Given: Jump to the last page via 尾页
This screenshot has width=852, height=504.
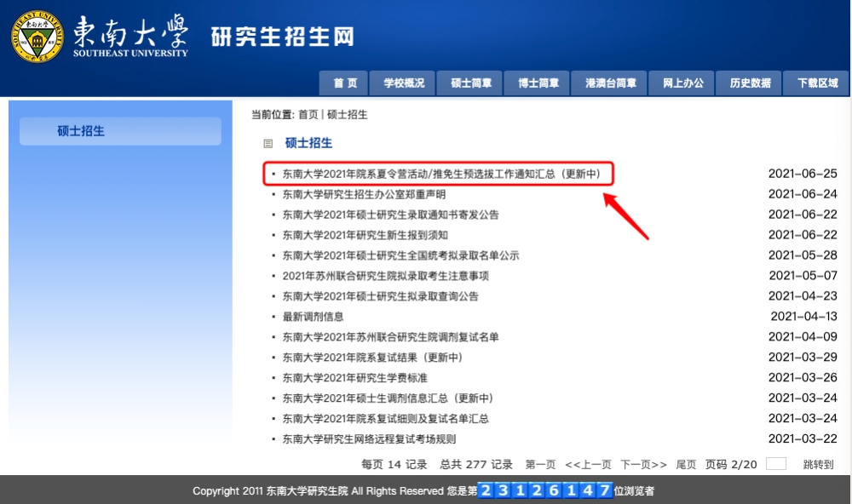Looking at the screenshot, I should click(686, 464).
